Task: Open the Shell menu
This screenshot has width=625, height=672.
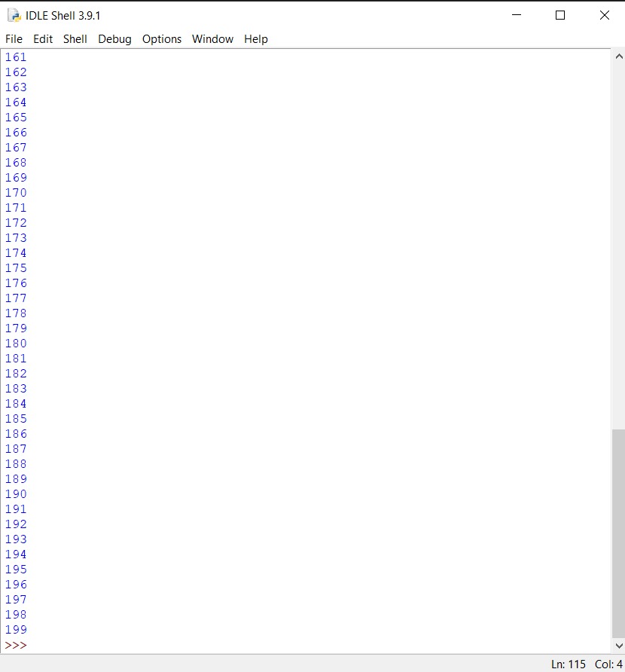Action: [75, 39]
